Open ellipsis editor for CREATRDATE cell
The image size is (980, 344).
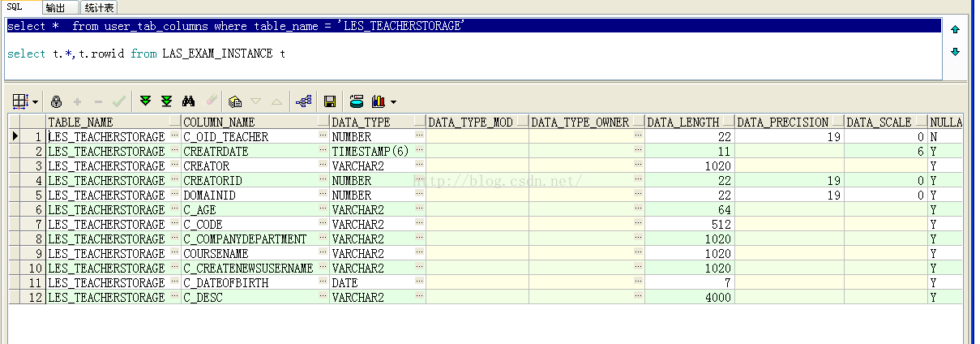[323, 151]
